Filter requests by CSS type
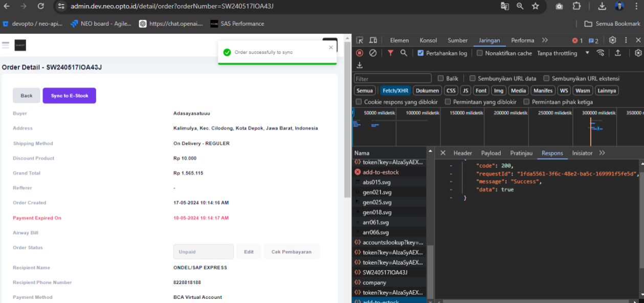Viewport: 644px width, 303px height. [451, 91]
